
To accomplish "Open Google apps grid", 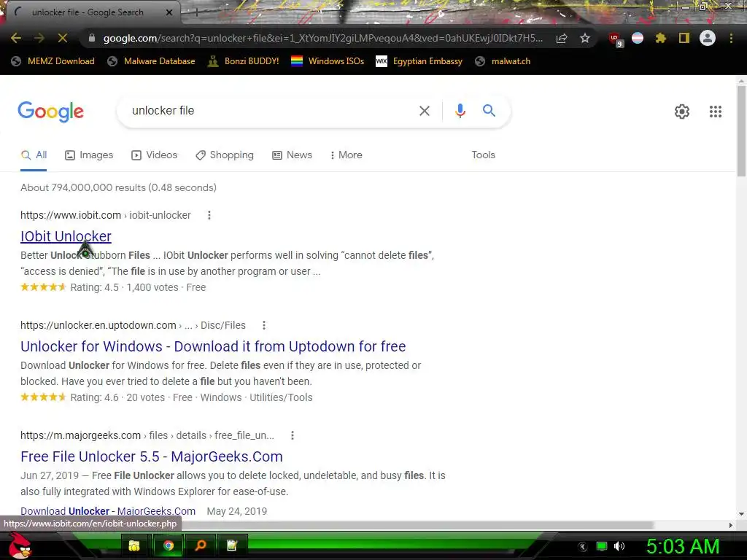I will point(715,112).
